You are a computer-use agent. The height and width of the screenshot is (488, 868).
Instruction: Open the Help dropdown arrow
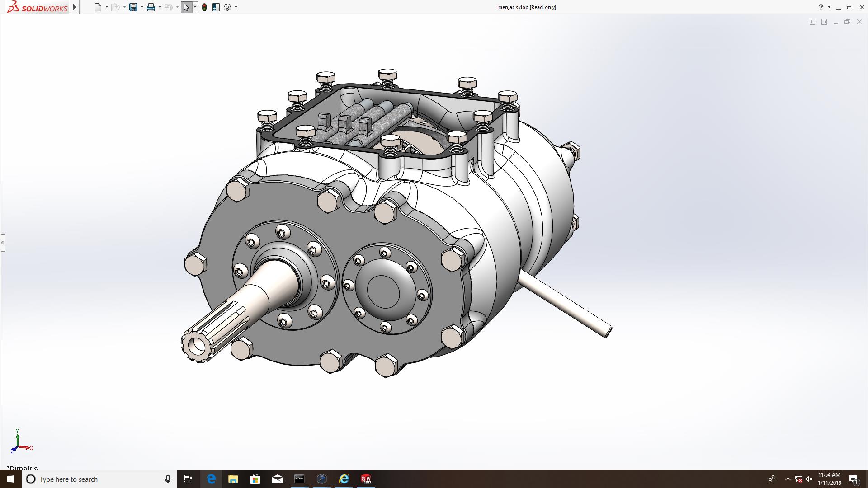[x=829, y=7]
